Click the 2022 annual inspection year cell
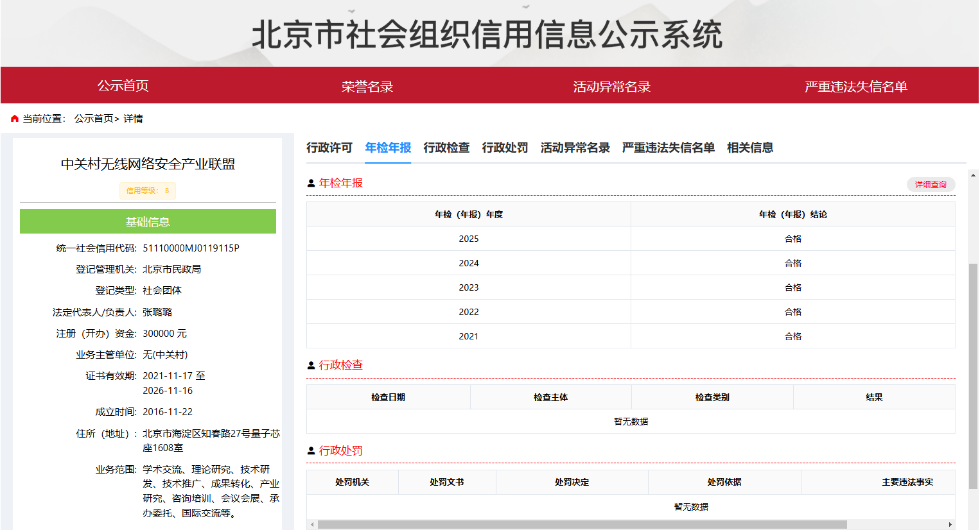 [x=469, y=312]
